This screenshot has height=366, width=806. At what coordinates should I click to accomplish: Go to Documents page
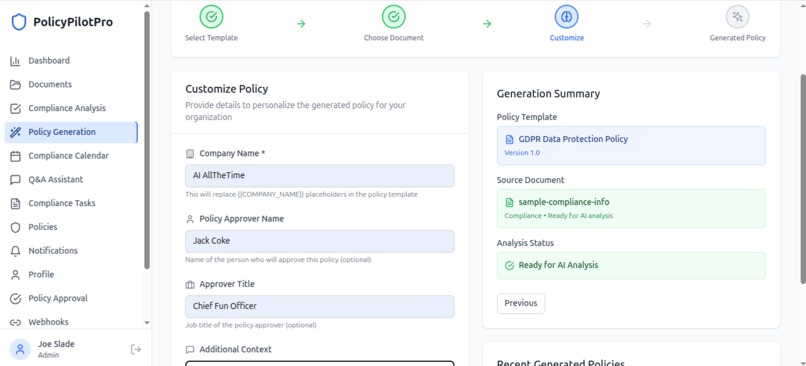point(71,85)
